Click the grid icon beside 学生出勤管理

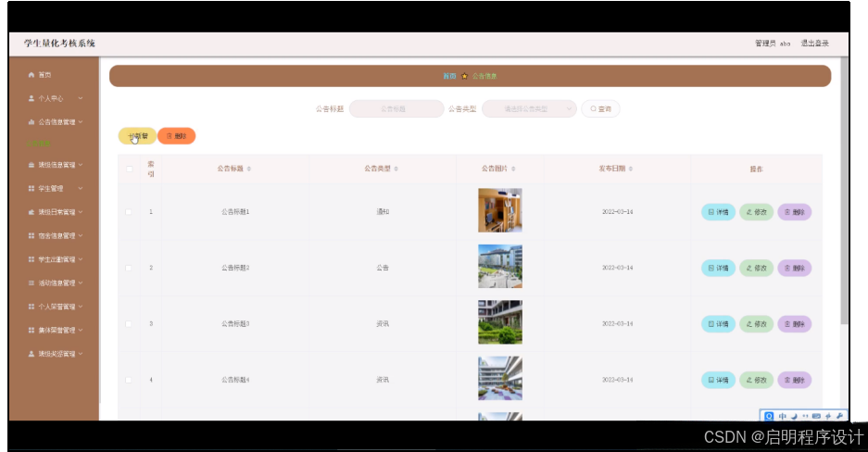[x=31, y=259]
